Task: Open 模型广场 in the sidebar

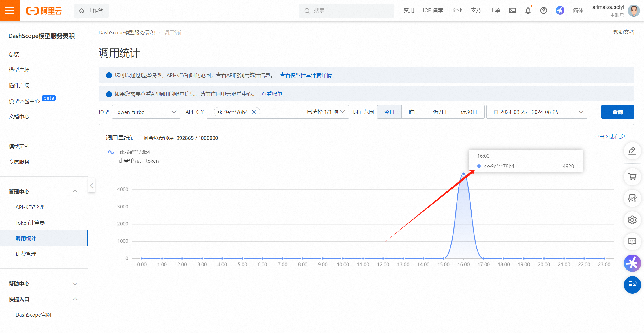Action: (x=19, y=70)
